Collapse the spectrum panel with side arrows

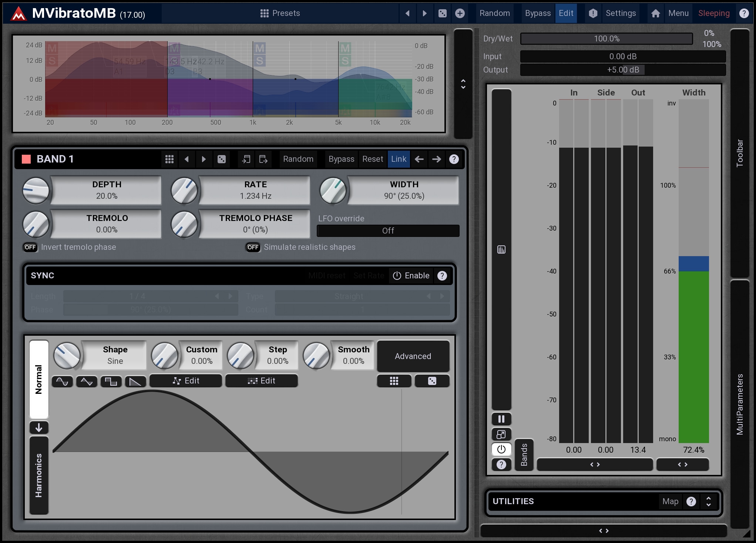click(463, 84)
